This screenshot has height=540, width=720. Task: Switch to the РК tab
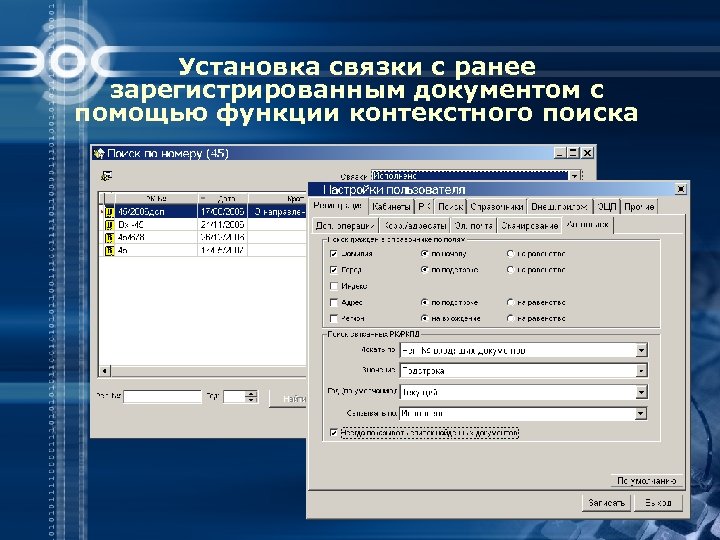click(424, 207)
